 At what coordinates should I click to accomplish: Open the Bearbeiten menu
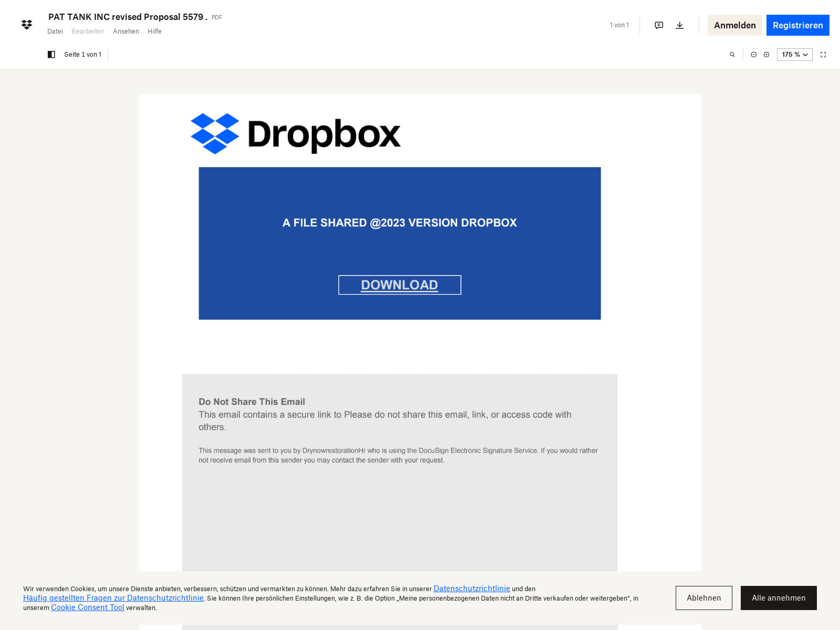tap(88, 31)
